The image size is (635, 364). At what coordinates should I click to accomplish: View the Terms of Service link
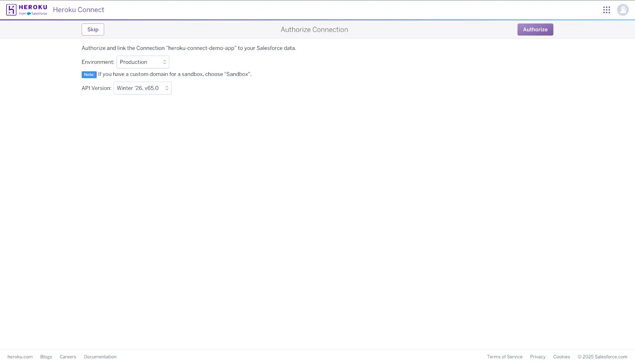(x=504, y=357)
